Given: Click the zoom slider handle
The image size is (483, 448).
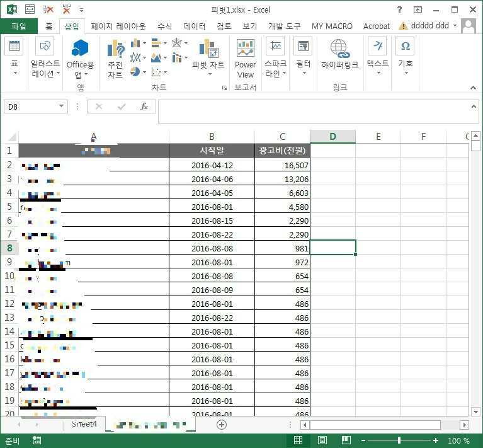Looking at the screenshot, I should (399, 440).
